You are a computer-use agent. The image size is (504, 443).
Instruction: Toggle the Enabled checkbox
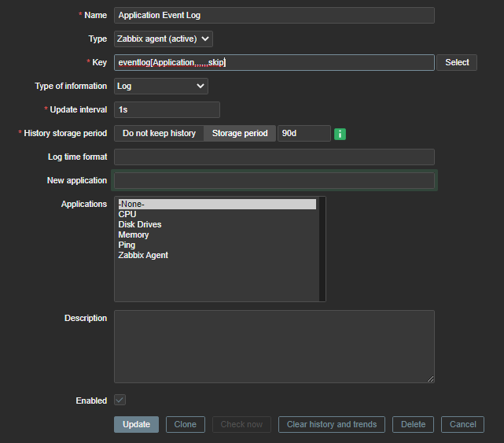click(x=120, y=401)
